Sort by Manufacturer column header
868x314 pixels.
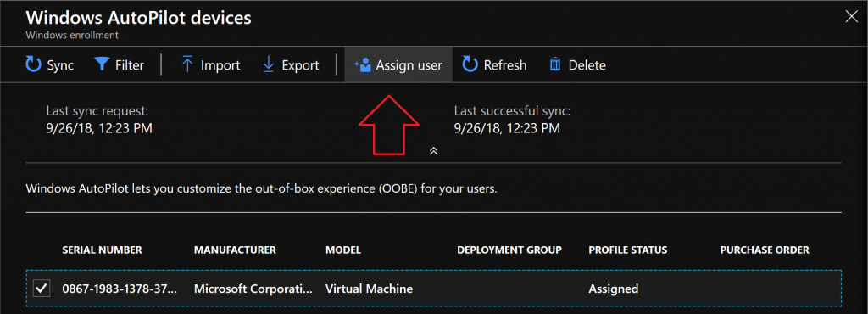click(x=235, y=250)
